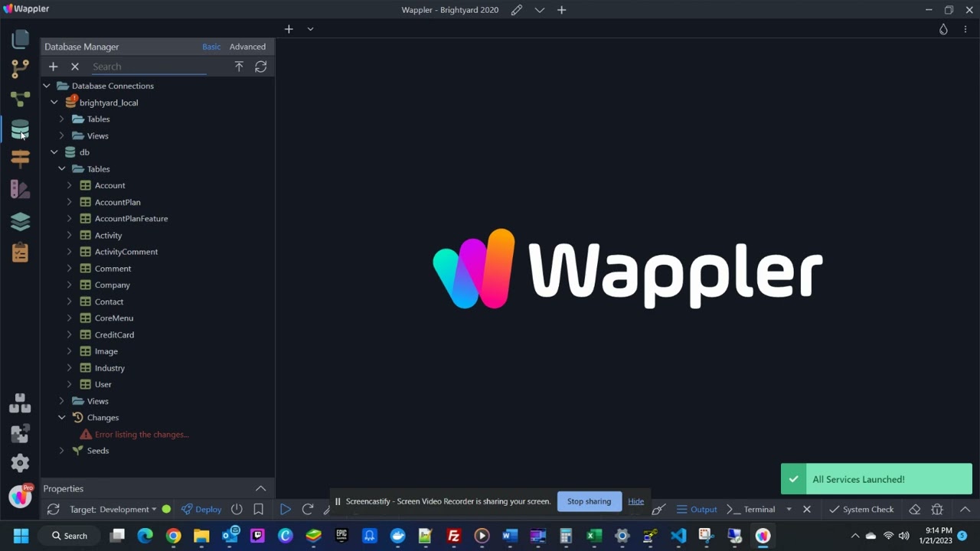This screenshot has width=980, height=551.
Task: Select the CreditCard table
Action: pyautogui.click(x=114, y=335)
